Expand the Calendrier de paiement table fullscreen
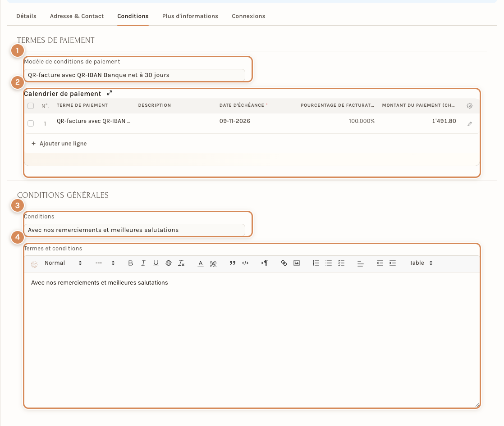The height and width of the screenshot is (426, 504). pos(110,93)
